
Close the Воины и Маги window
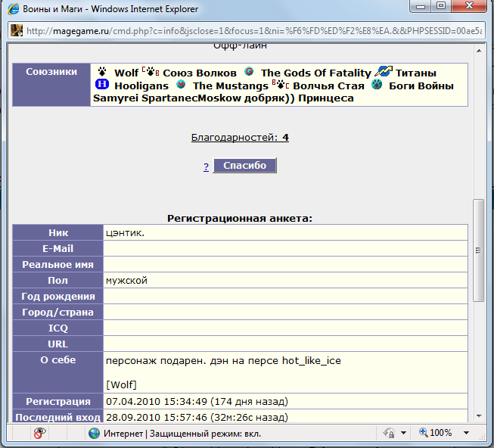(x=469, y=6)
